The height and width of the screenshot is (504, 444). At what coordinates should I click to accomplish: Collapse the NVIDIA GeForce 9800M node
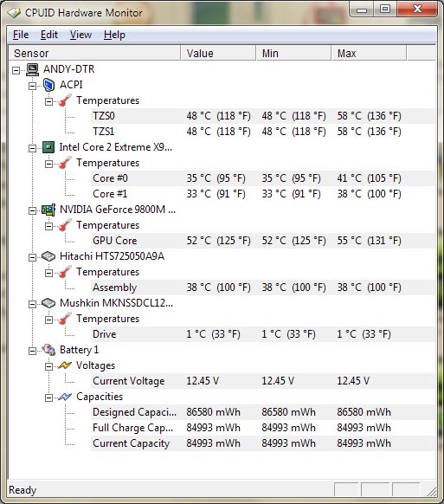point(32,210)
